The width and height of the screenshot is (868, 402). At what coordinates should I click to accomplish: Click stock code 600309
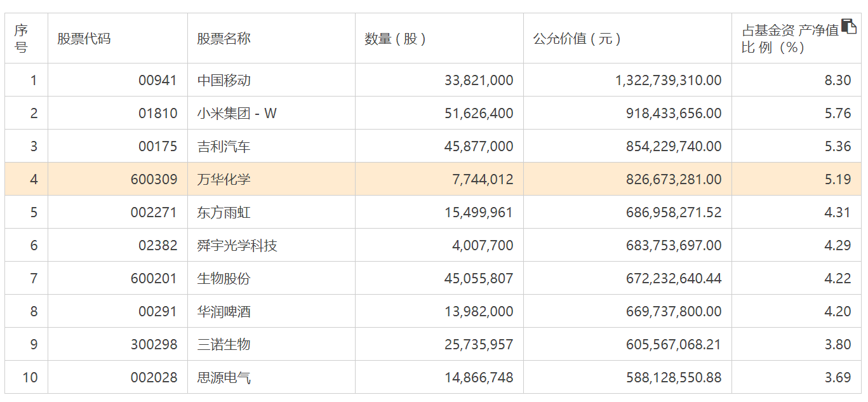pos(154,180)
